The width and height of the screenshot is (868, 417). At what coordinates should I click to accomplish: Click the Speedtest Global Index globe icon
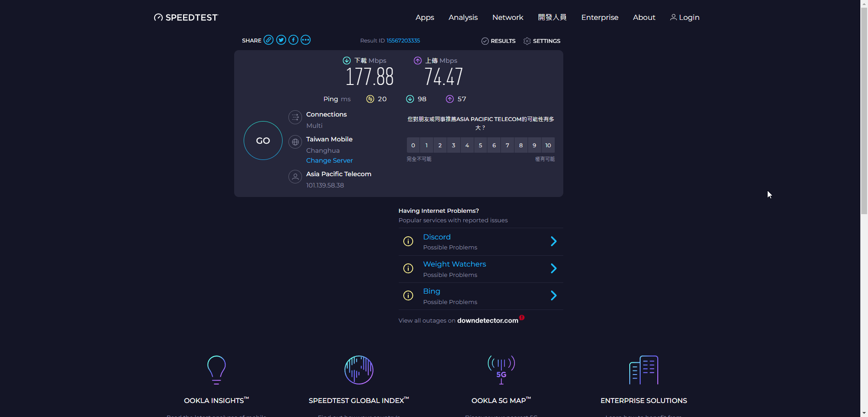click(359, 370)
